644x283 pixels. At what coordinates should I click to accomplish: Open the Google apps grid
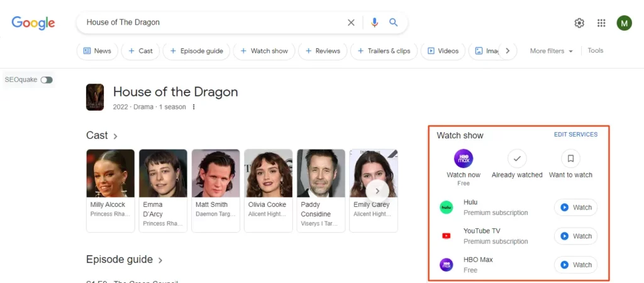click(601, 23)
